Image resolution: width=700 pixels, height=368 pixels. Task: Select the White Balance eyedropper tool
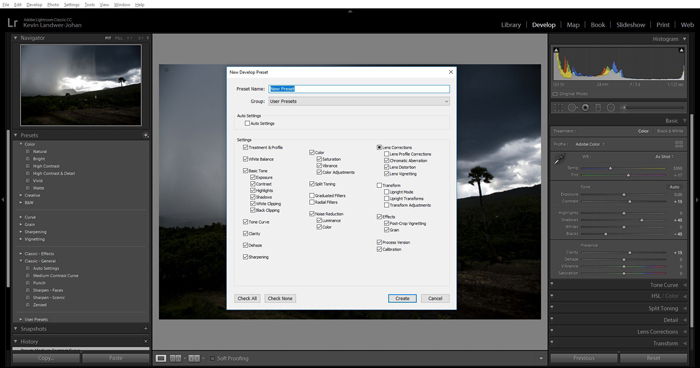click(559, 159)
